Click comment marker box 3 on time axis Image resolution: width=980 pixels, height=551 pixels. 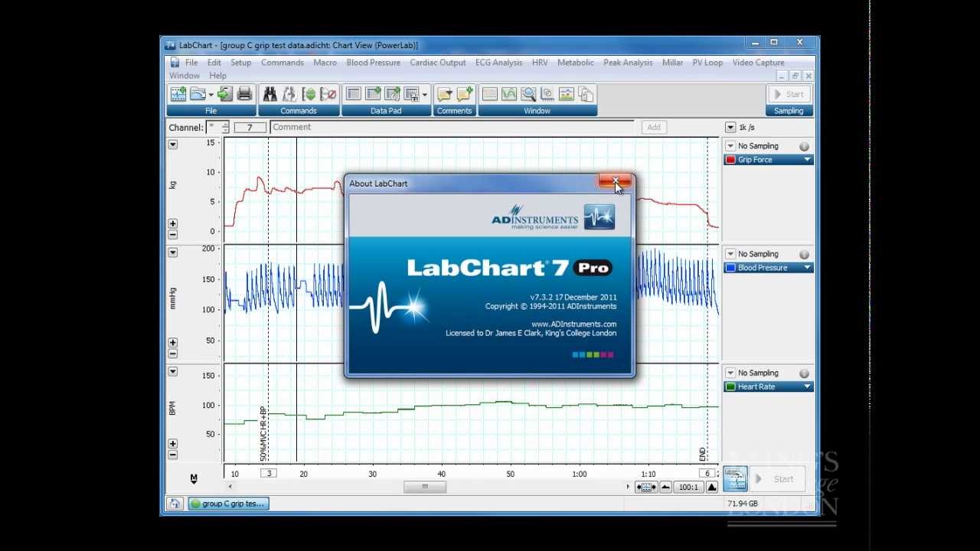(x=268, y=473)
